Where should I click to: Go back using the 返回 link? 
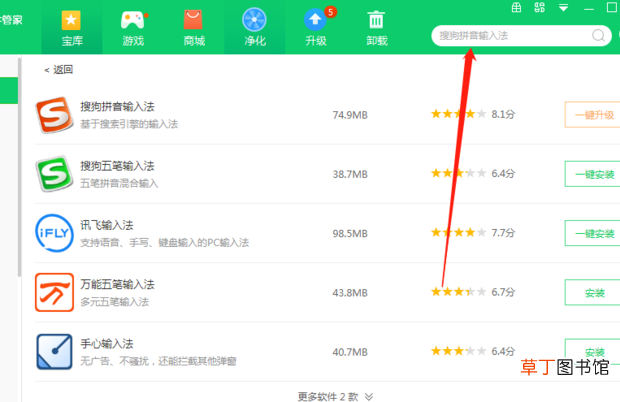click(59, 70)
